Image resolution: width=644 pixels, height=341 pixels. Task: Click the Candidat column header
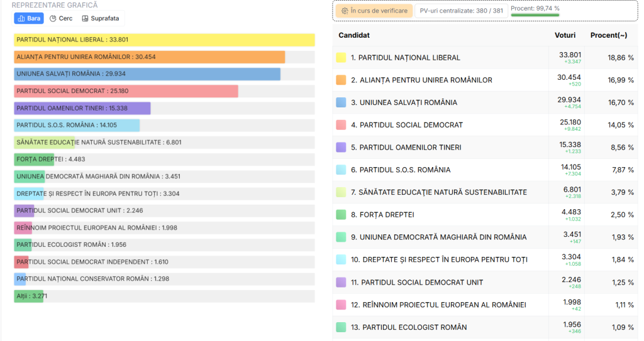[354, 35]
